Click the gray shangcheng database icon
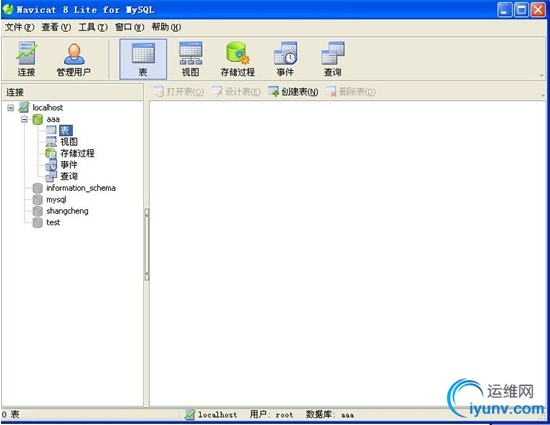This screenshot has width=550, height=425. (38, 211)
